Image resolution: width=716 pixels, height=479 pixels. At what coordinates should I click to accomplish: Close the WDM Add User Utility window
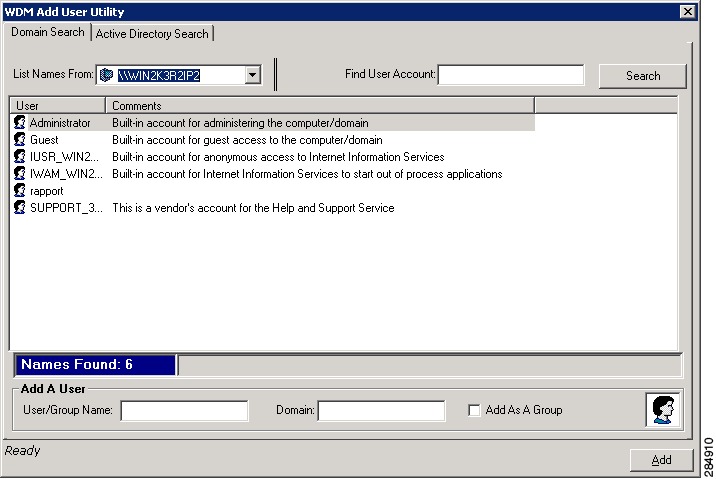coord(687,11)
